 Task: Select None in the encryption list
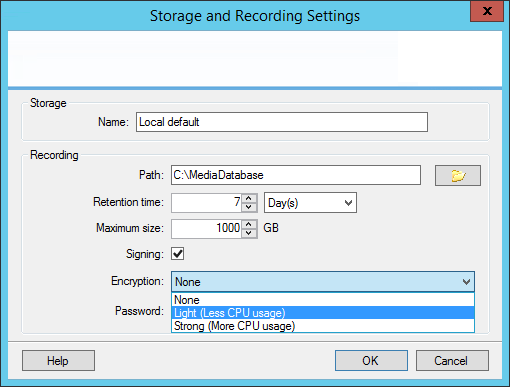pyautogui.click(x=323, y=300)
